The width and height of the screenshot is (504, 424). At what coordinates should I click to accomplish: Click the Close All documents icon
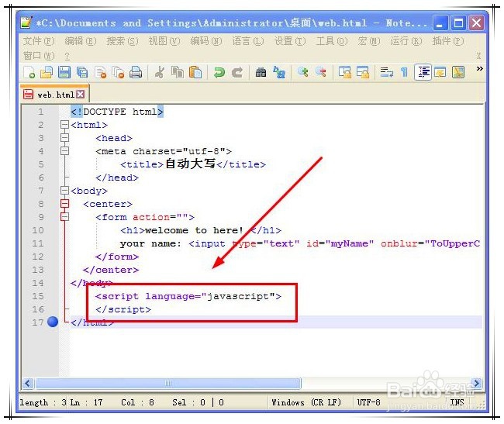pyautogui.click(x=118, y=72)
